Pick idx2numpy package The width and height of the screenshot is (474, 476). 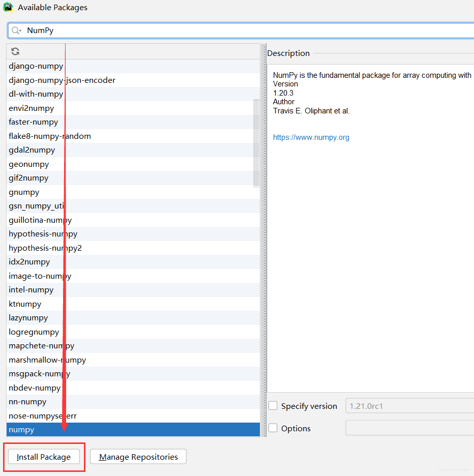(133, 262)
